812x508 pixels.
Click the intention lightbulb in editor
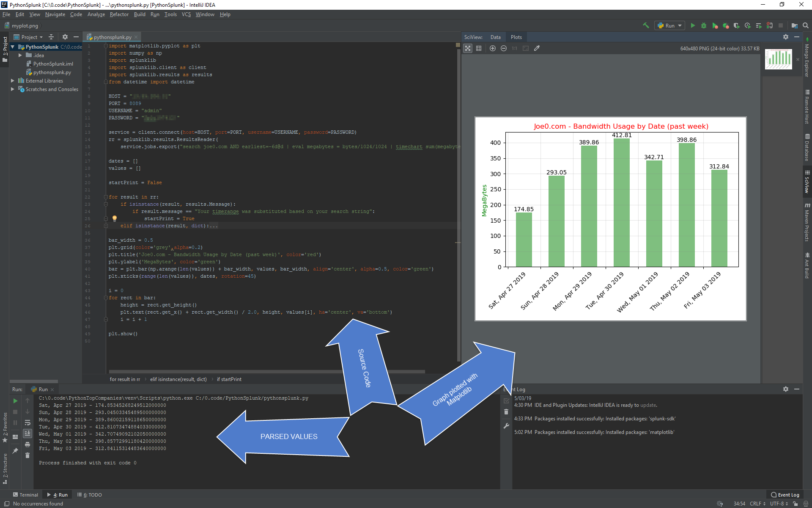click(x=114, y=218)
